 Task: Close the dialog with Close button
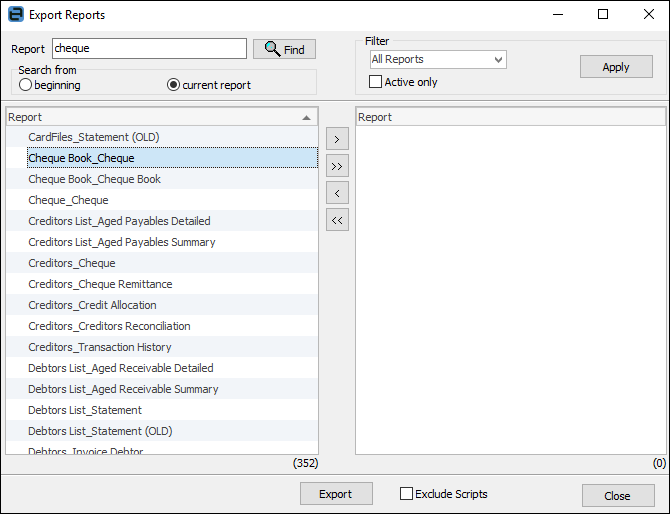[617, 496]
